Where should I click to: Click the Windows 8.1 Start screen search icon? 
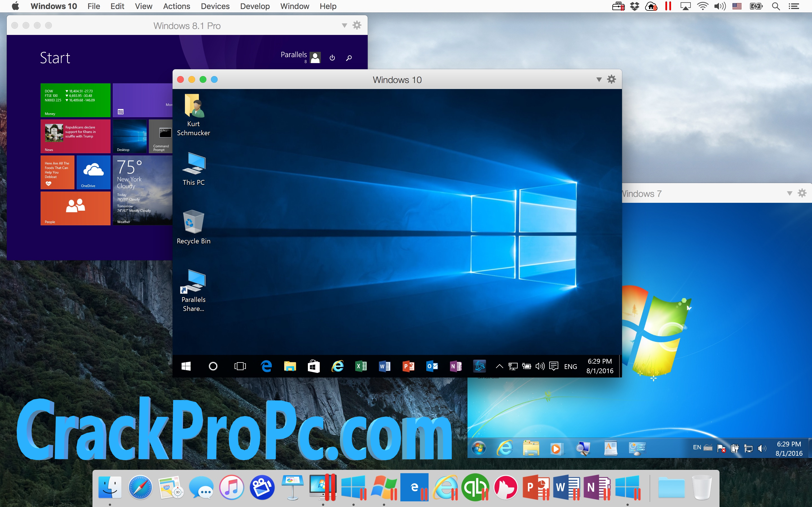tap(350, 57)
